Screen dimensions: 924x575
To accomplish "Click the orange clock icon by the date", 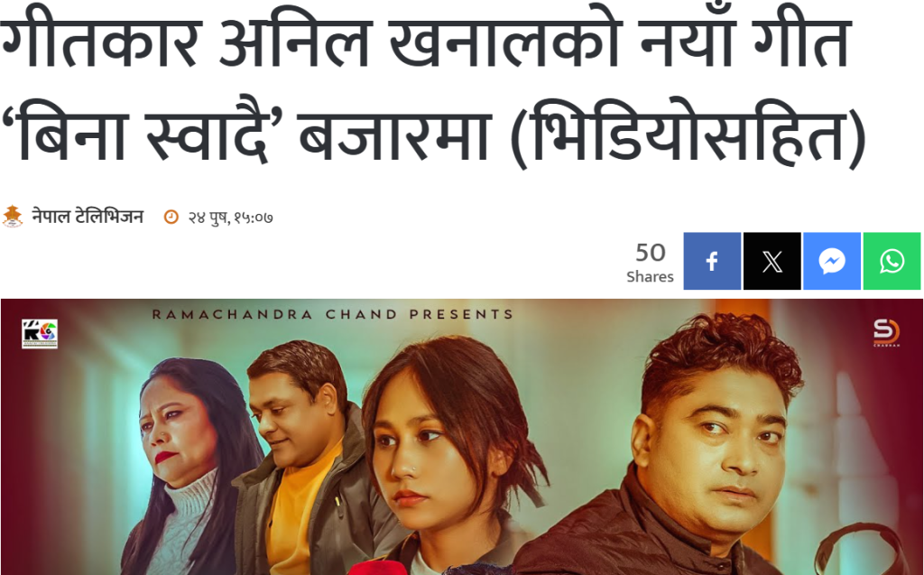I will click(x=171, y=217).
